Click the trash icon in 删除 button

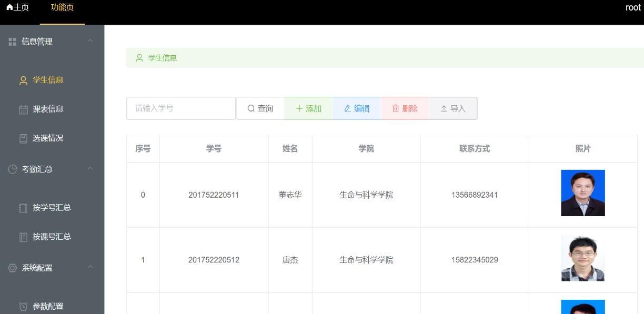coord(396,108)
